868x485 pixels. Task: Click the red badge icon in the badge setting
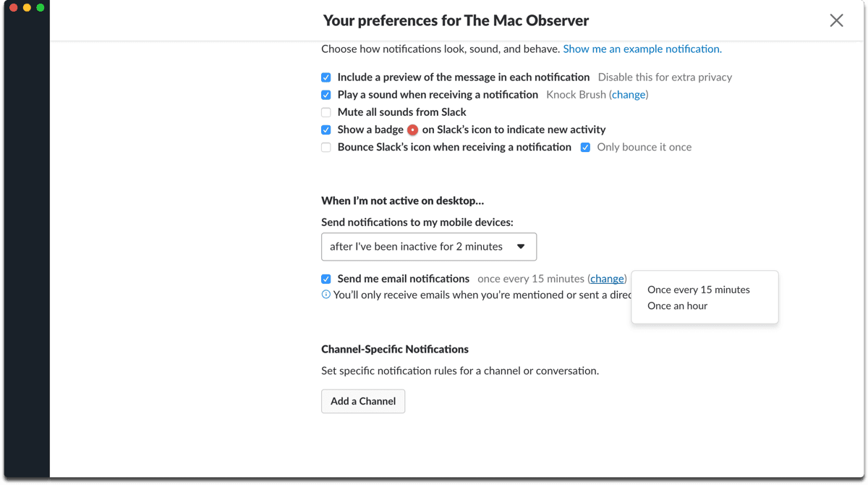click(412, 130)
